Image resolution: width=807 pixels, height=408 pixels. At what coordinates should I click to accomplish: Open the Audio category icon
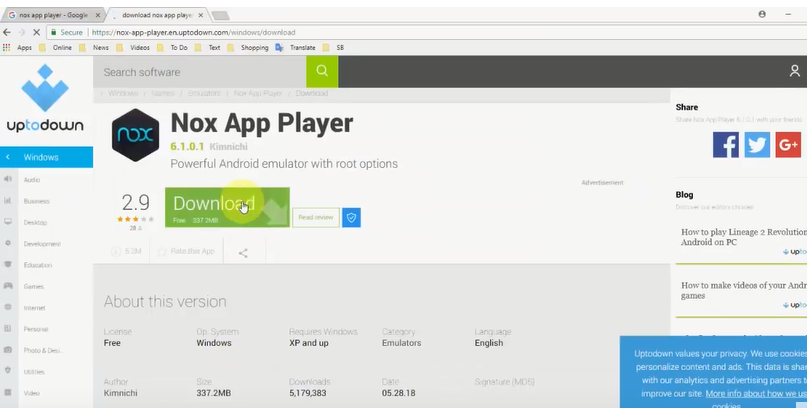click(x=8, y=179)
